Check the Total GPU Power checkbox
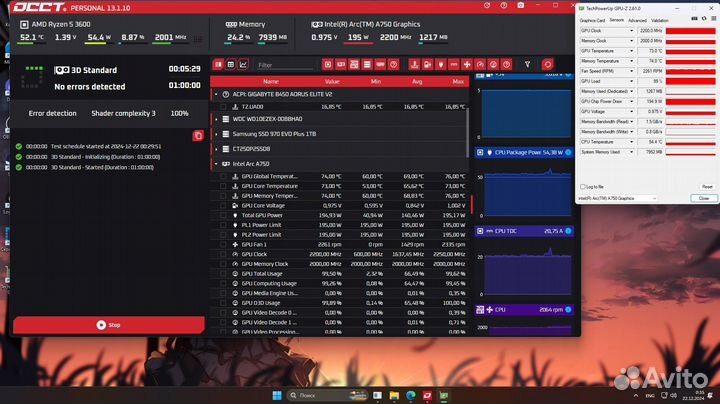 click(223, 215)
